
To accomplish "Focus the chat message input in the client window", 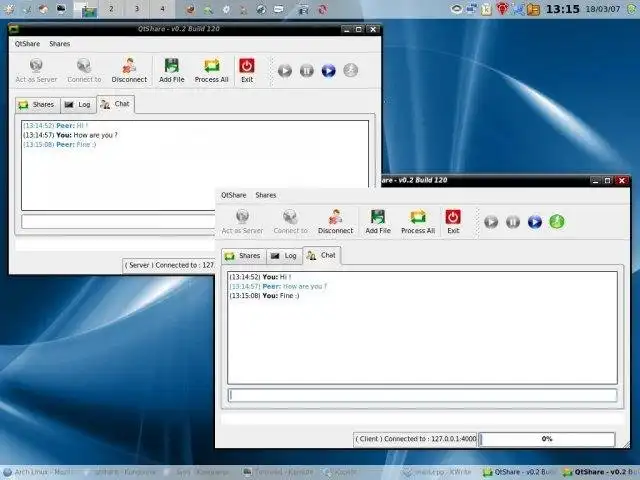I will [422, 395].
